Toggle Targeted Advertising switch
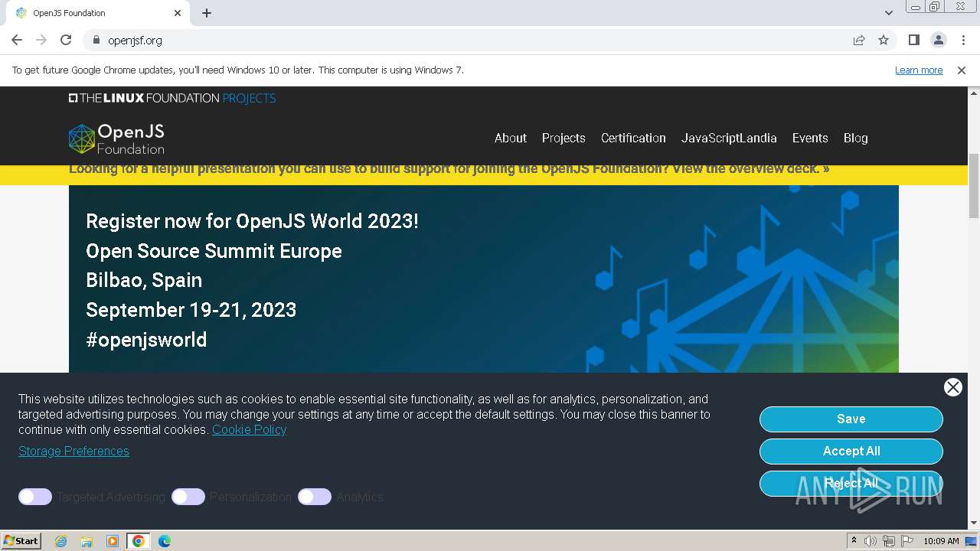Screen dimensions: 980x551 point(35,497)
